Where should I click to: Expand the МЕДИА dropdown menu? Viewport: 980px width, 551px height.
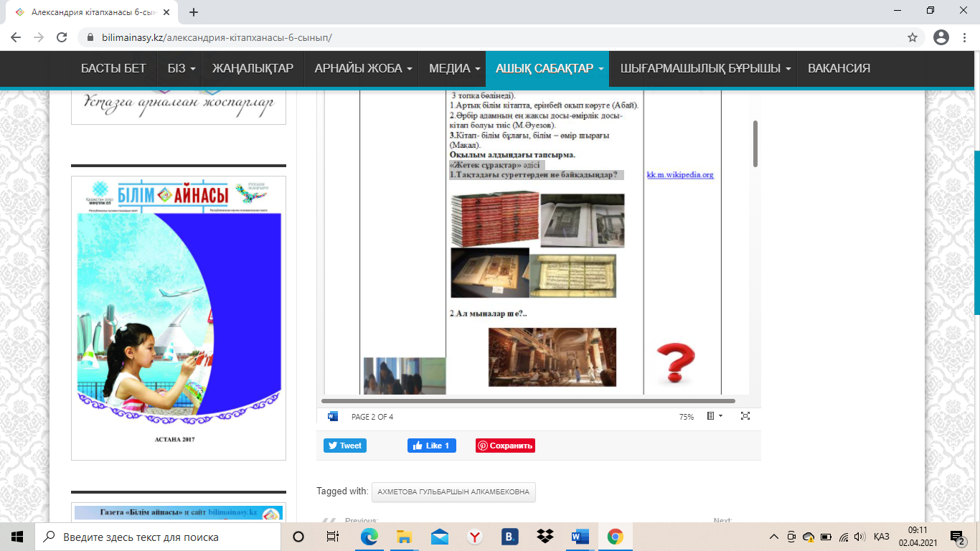(x=455, y=69)
